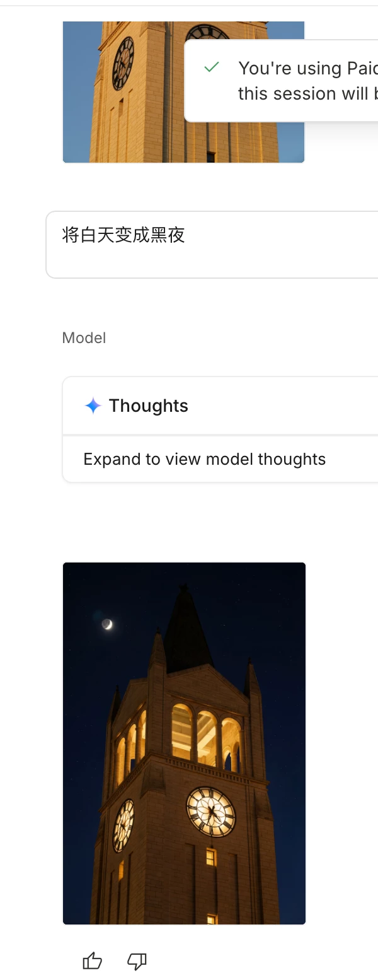Click the crescent moon in the night image
The image size is (378, 980).
[x=107, y=624]
